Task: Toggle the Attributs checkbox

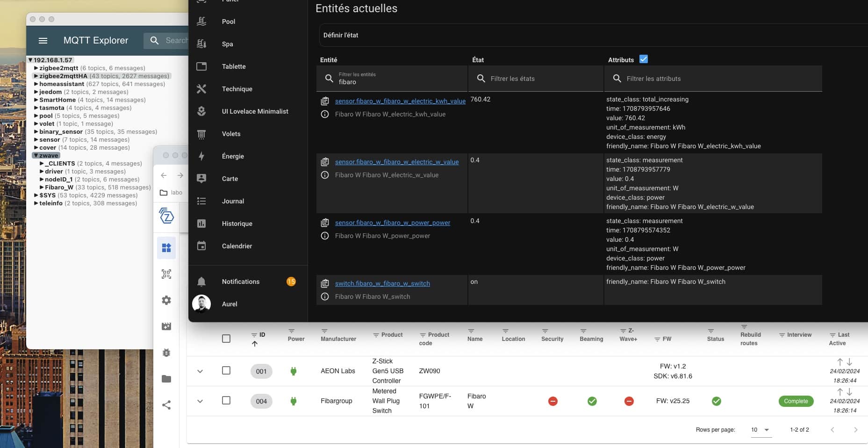Action: click(644, 59)
